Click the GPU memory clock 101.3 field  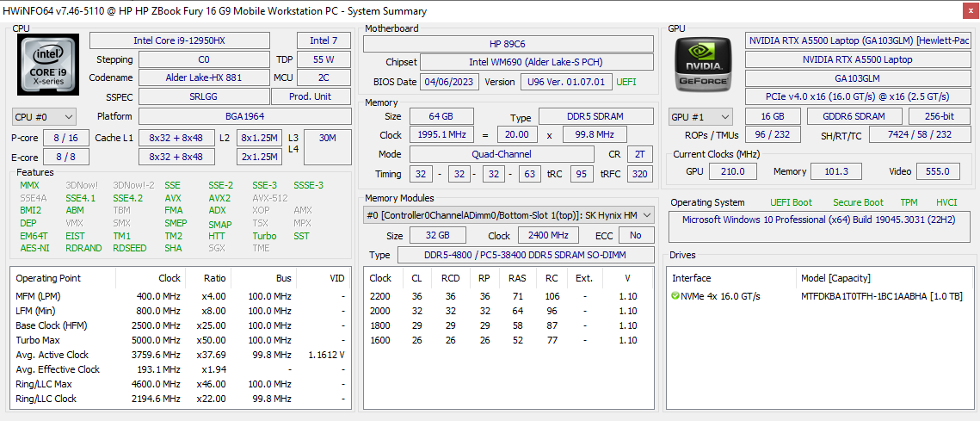(x=835, y=171)
